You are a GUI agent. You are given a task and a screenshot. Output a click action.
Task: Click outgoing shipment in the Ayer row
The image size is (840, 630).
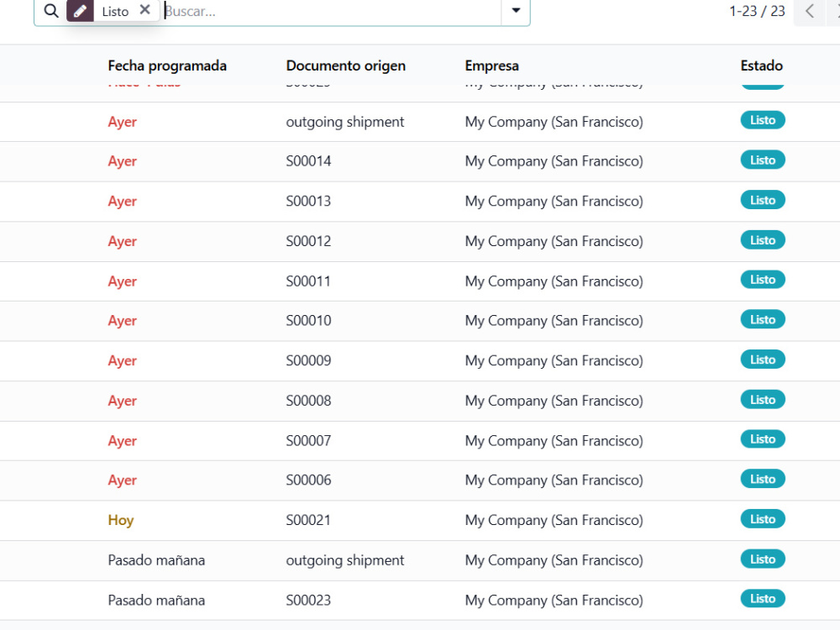point(345,122)
